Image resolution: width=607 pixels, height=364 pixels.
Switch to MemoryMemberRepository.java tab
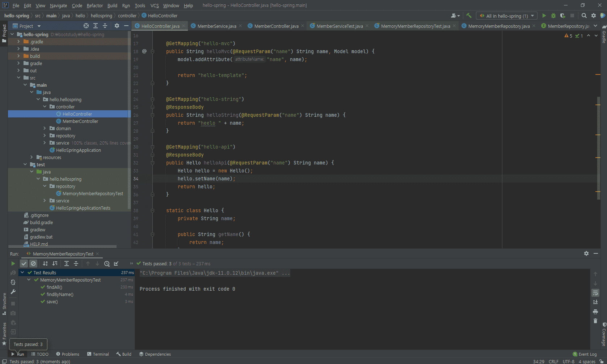click(x=499, y=26)
